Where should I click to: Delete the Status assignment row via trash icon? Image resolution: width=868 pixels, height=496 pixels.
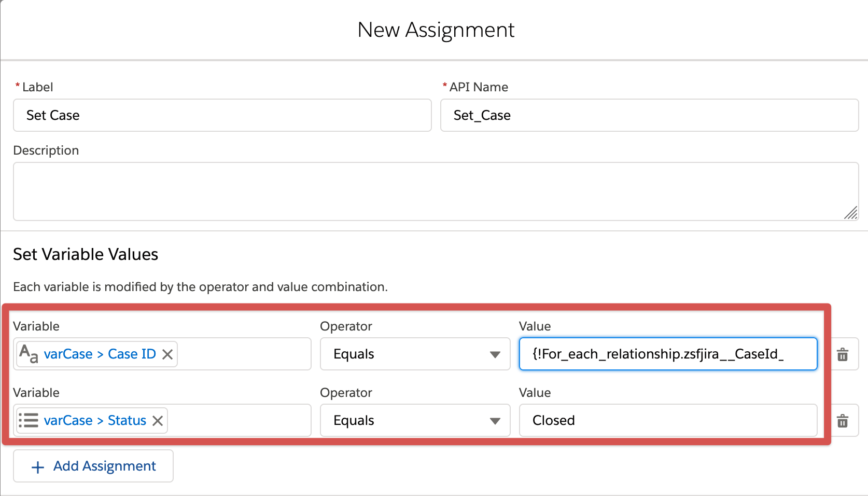[x=843, y=421]
